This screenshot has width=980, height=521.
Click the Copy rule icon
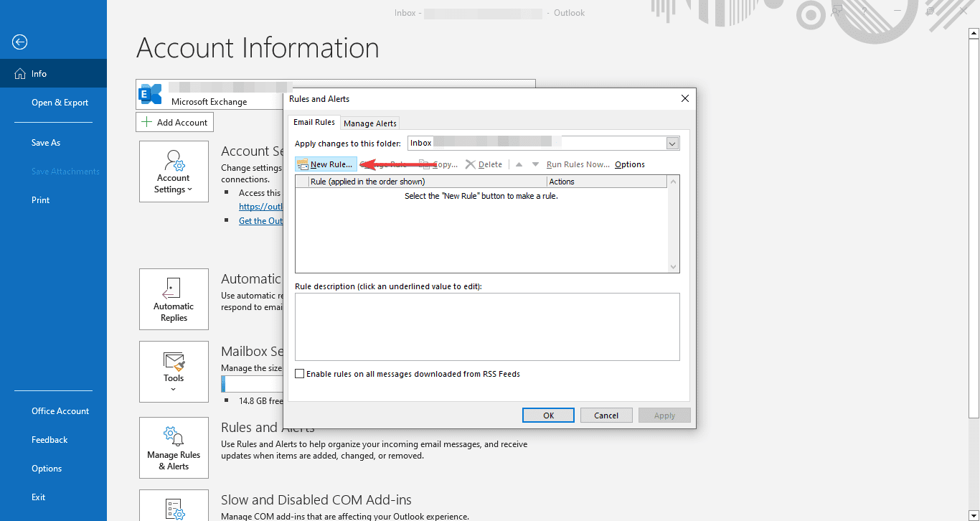[x=423, y=164]
